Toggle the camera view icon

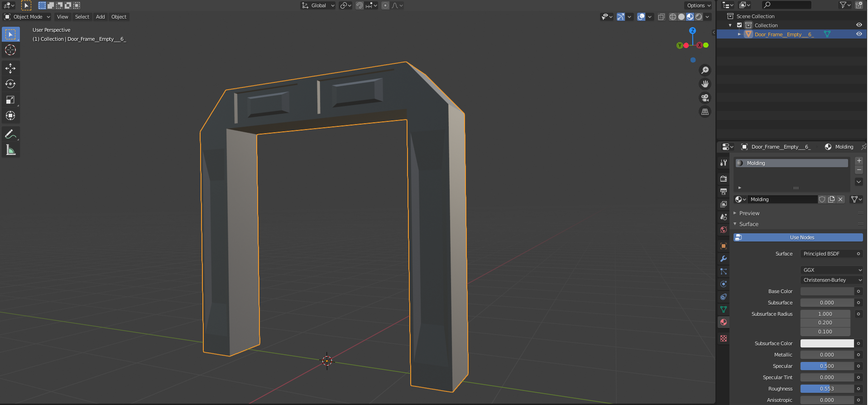705,98
